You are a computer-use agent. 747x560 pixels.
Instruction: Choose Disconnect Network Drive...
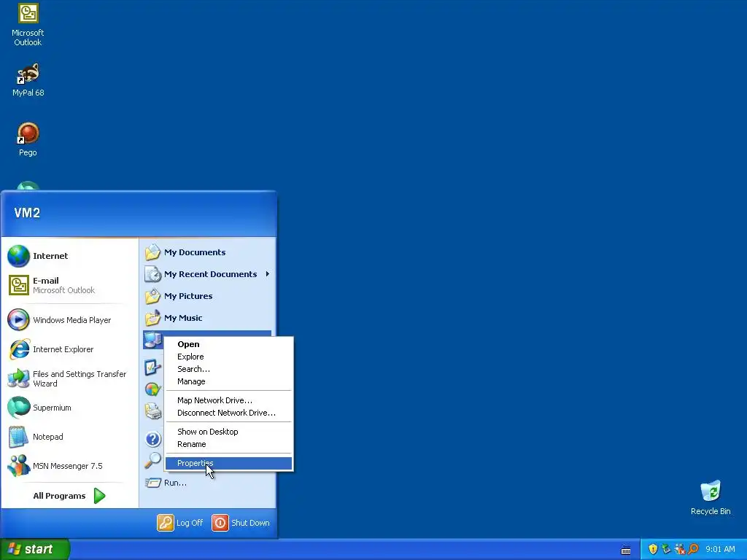[x=228, y=413]
